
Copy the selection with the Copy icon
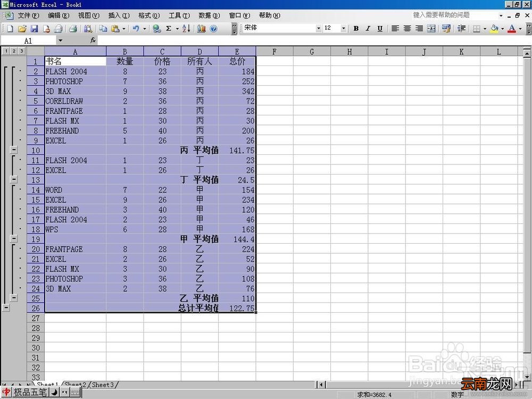(x=103, y=29)
